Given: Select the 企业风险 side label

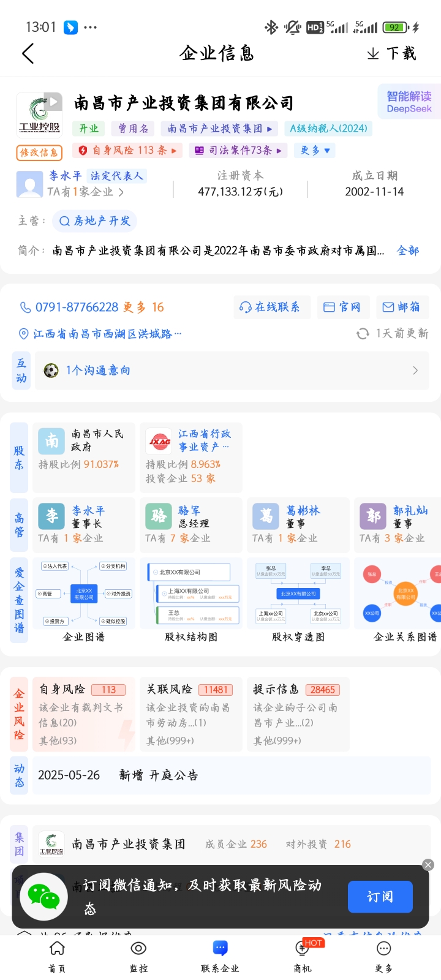Looking at the screenshot, I should pos(19,714).
